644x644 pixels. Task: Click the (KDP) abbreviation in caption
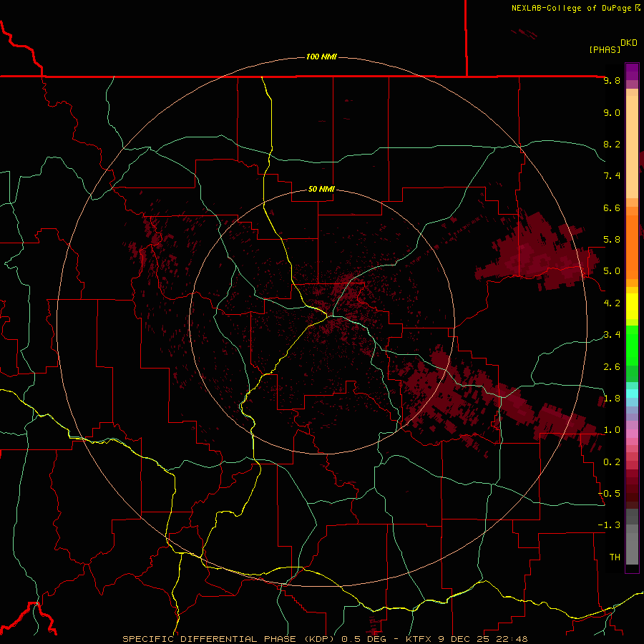320,639
